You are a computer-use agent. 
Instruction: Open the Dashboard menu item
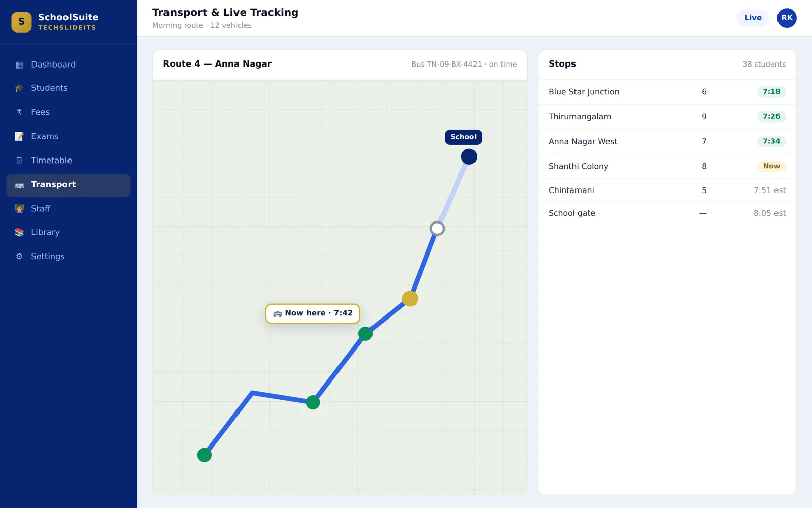[x=69, y=65]
